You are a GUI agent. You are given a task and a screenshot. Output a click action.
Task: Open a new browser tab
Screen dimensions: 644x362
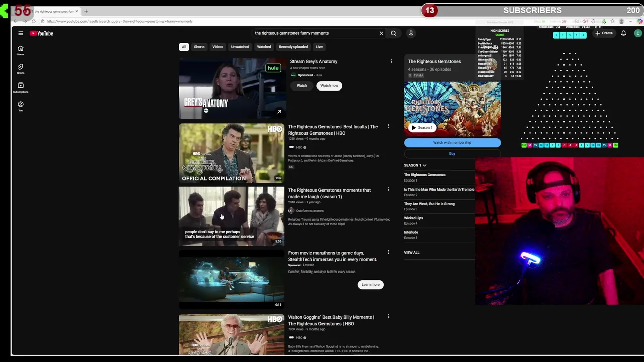pyautogui.click(x=86, y=11)
